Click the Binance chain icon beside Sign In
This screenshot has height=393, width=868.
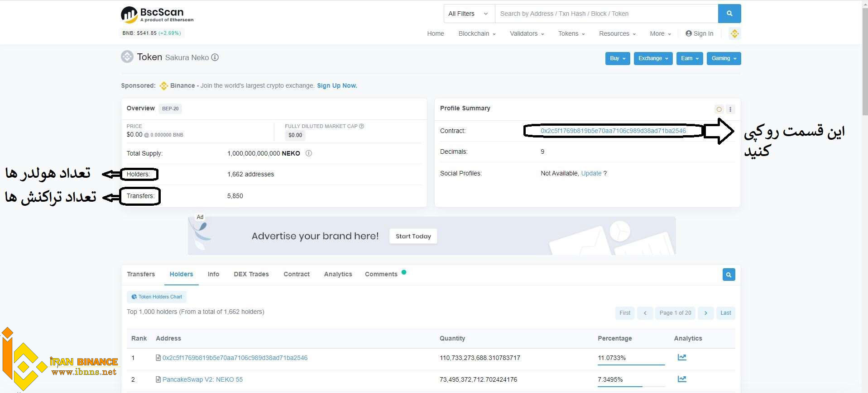click(734, 33)
